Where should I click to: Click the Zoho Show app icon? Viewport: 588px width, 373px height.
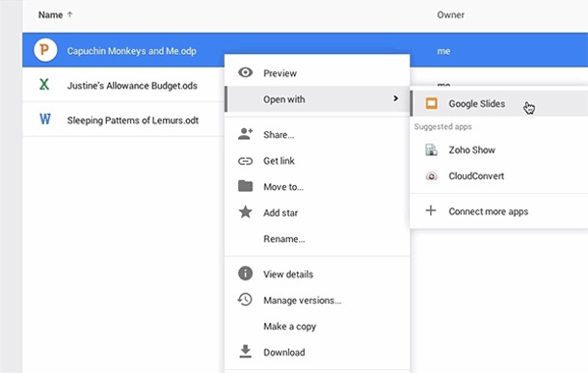click(x=431, y=149)
